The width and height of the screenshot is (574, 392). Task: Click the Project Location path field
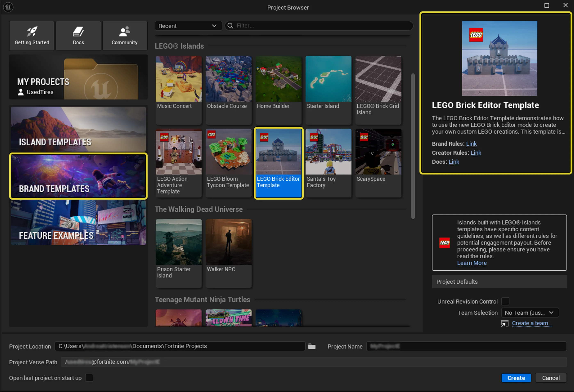click(x=180, y=346)
